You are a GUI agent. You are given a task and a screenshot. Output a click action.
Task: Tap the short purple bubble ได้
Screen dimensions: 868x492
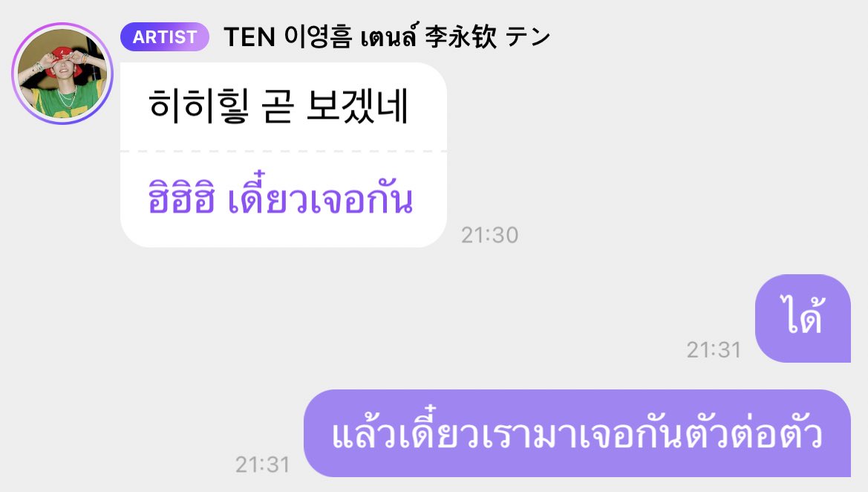[x=803, y=319]
